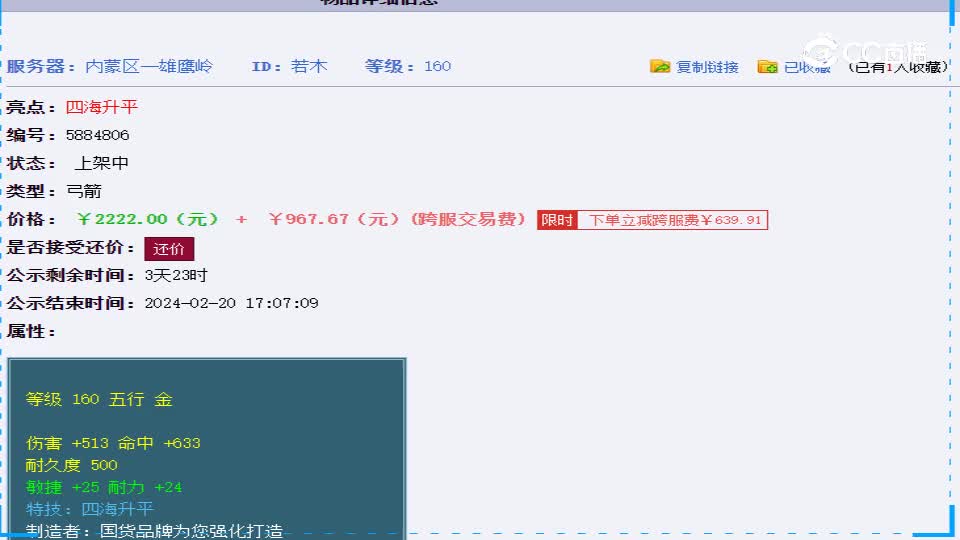Click the 伤害 +513 命中 +633 stat line
960x540 pixels.
[113, 443]
